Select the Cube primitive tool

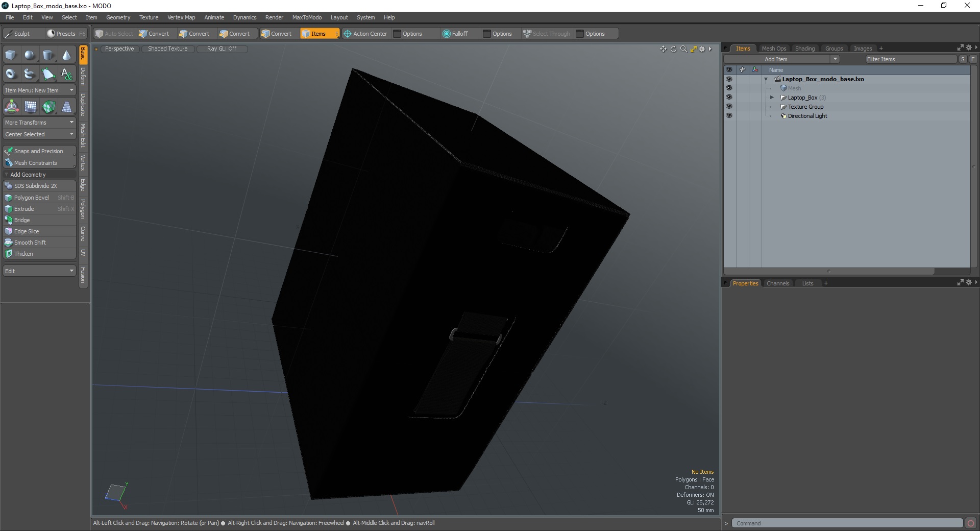11,55
